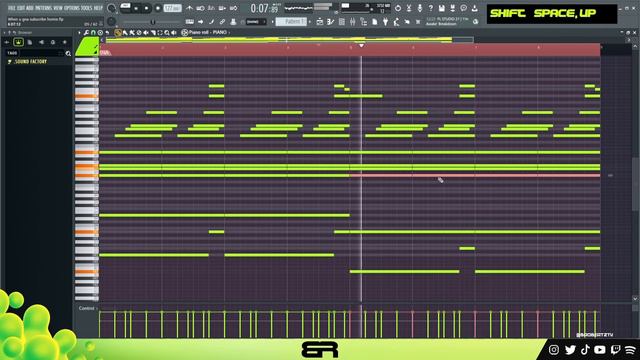
Task: Click the song position slider handle
Action: tap(153, 22)
